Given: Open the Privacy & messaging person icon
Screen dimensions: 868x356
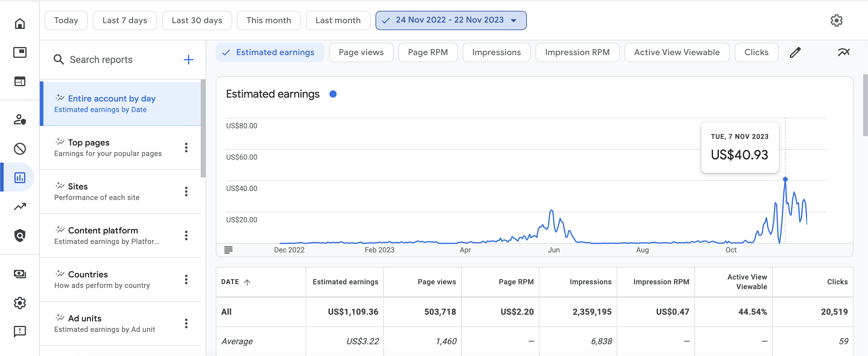Looking at the screenshot, I should [x=20, y=120].
